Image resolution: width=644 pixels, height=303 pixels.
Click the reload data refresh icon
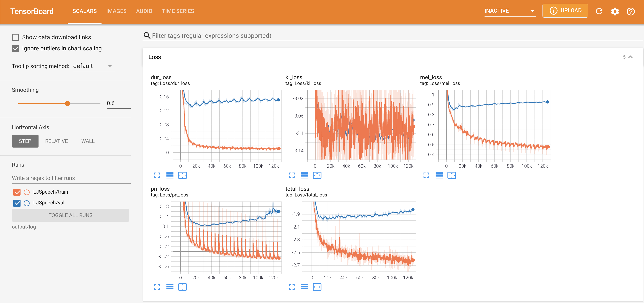[x=599, y=11]
